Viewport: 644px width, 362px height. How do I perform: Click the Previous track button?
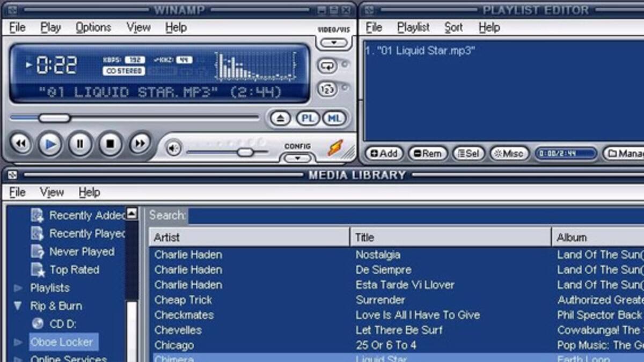(x=20, y=144)
